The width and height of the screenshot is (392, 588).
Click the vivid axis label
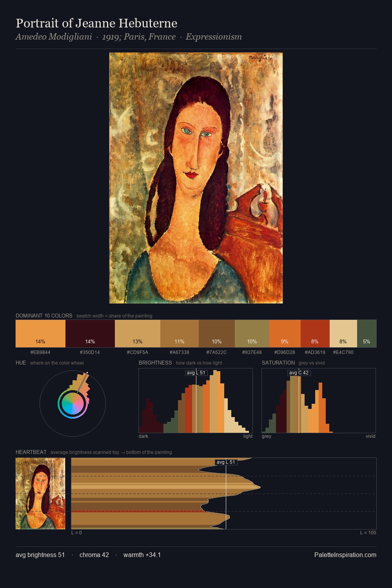click(370, 436)
